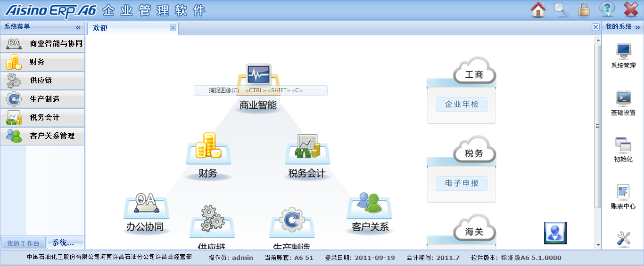Viewport: 644px width, 266px height.
Task: Open 账表中心 in My System panel
Action: click(623, 197)
